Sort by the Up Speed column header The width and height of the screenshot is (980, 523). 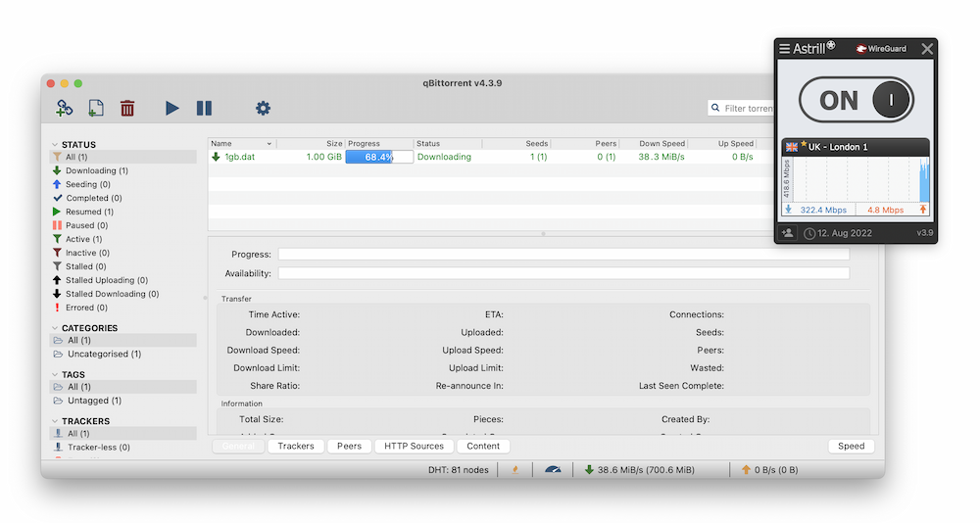click(722, 144)
